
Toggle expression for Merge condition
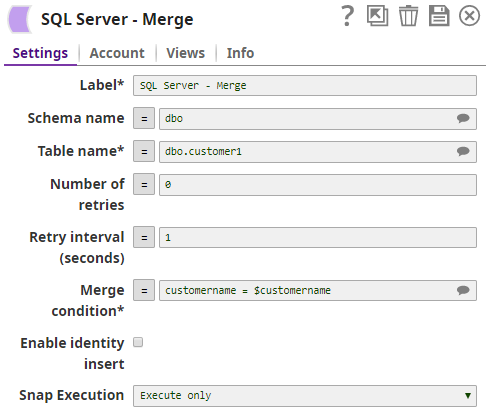click(x=144, y=290)
